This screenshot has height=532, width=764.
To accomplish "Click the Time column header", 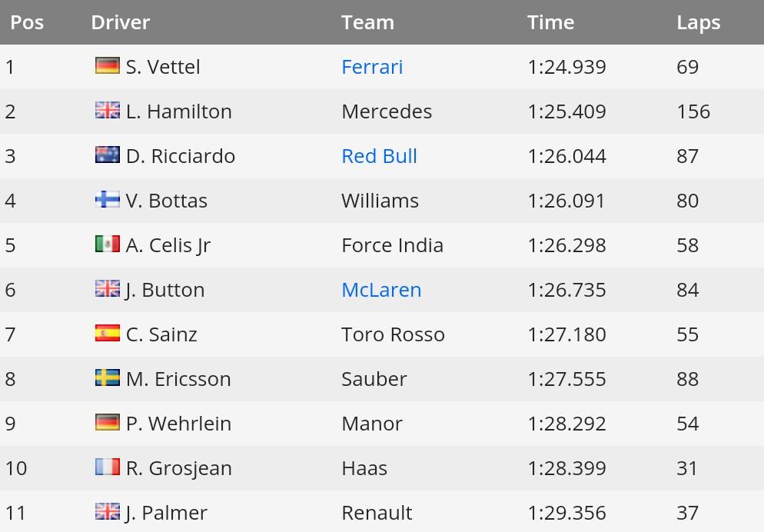I will point(550,22).
